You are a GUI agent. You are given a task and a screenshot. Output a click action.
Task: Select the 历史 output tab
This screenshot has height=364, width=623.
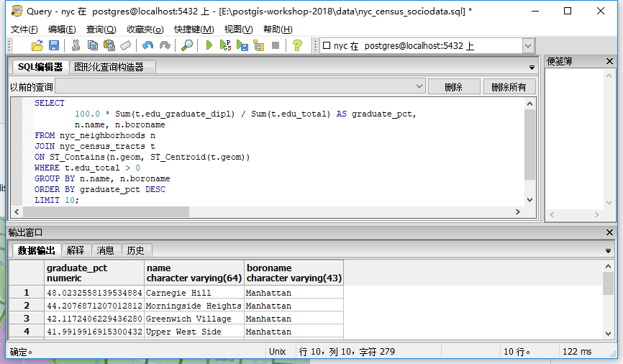click(135, 250)
